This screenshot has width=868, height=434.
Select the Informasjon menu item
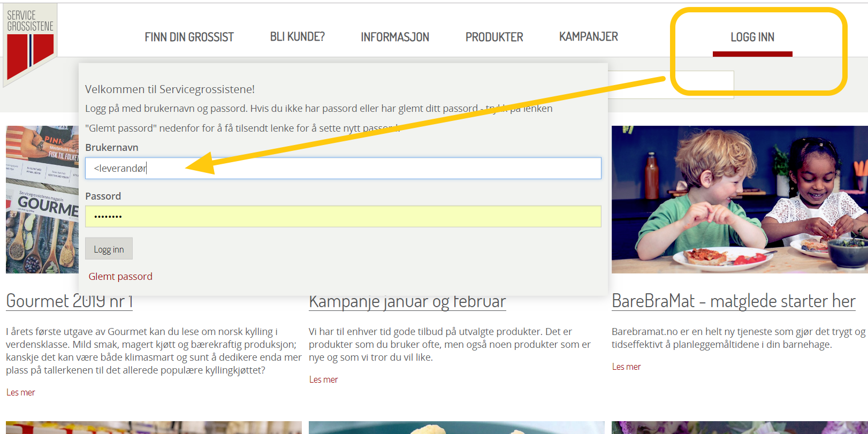pyautogui.click(x=394, y=37)
